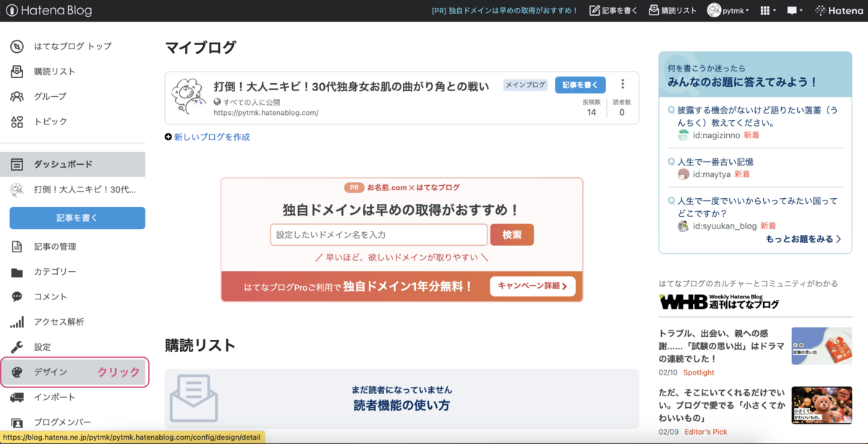This screenshot has width=868, height=444.
Task: Click the はてなブログ トップ compass icon
Action: click(17, 46)
